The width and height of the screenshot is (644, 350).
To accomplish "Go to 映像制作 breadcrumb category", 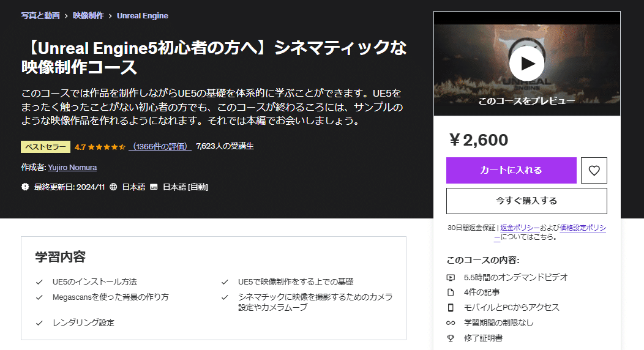I will (x=88, y=16).
